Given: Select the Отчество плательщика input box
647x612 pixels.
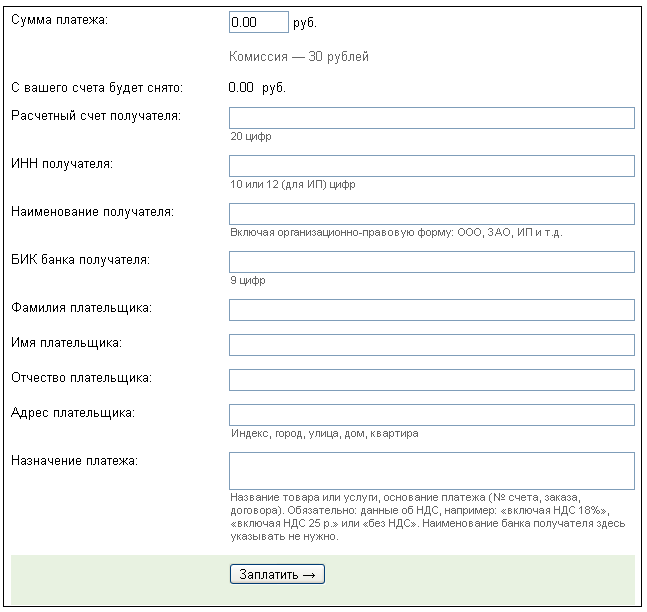Looking at the screenshot, I should 431,380.
